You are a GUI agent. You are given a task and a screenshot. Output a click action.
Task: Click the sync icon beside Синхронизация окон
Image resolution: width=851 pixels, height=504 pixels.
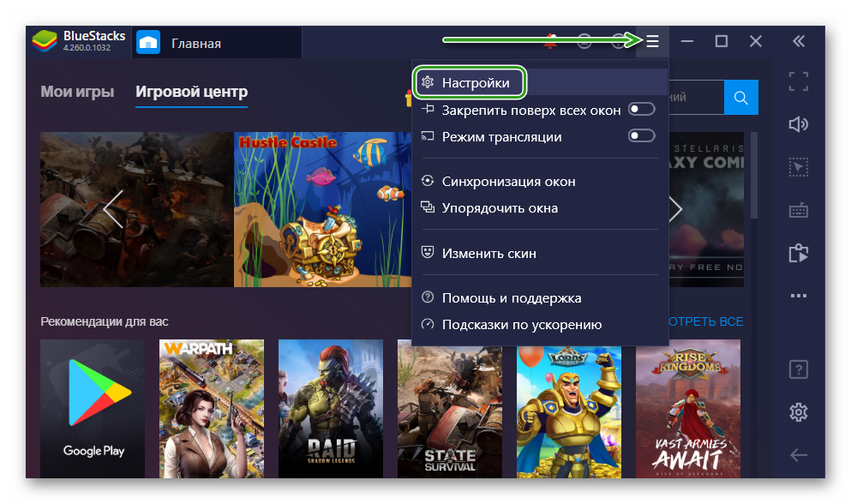pyautogui.click(x=428, y=181)
